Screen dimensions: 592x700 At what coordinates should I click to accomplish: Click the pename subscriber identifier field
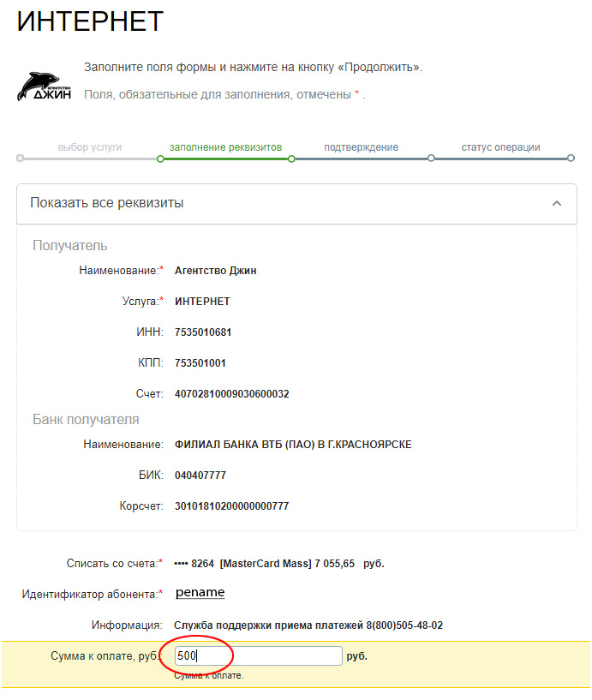tap(200, 592)
